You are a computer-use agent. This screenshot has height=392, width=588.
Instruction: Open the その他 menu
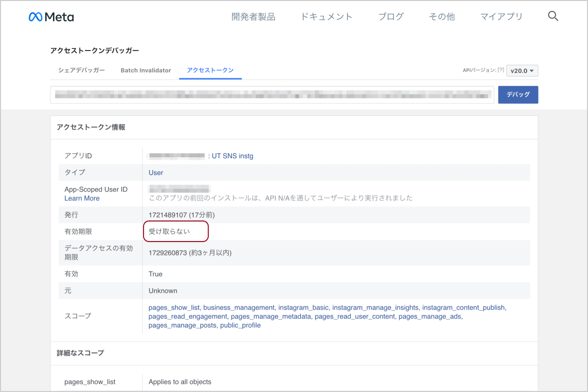tap(441, 17)
